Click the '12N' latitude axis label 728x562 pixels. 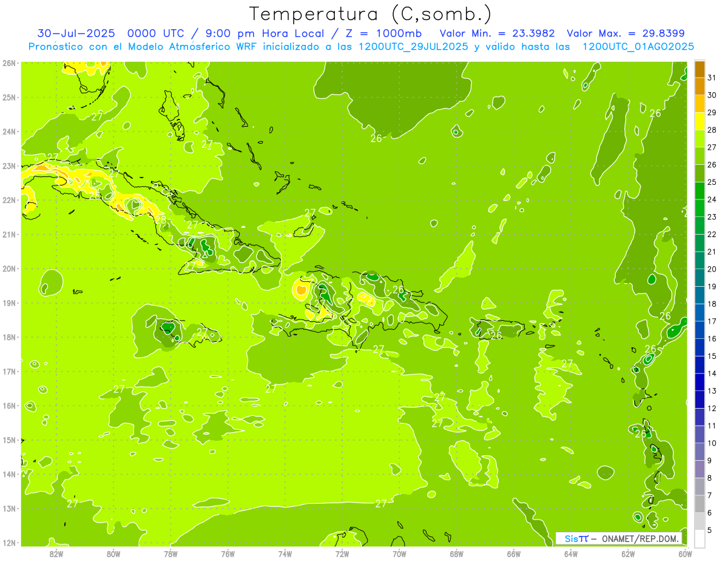pyautogui.click(x=8, y=543)
